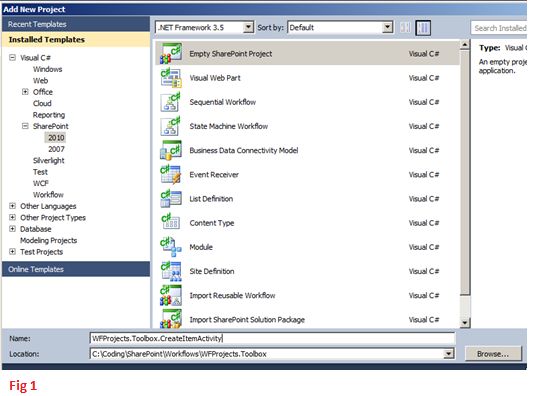
Task: Click the Import SharePoint Solution Package icon
Action: coord(171,319)
